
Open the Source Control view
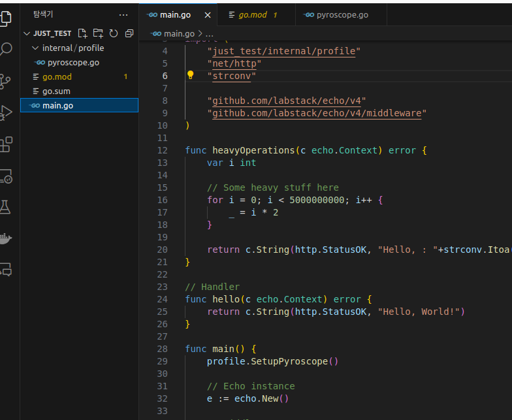tap(5, 81)
